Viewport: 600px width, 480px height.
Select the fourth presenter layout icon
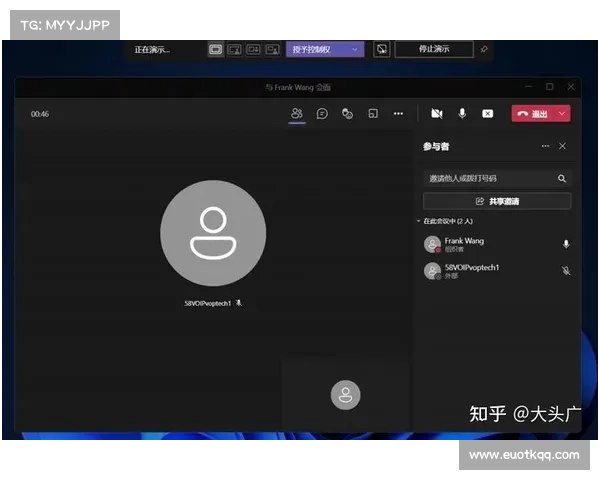click(x=272, y=49)
